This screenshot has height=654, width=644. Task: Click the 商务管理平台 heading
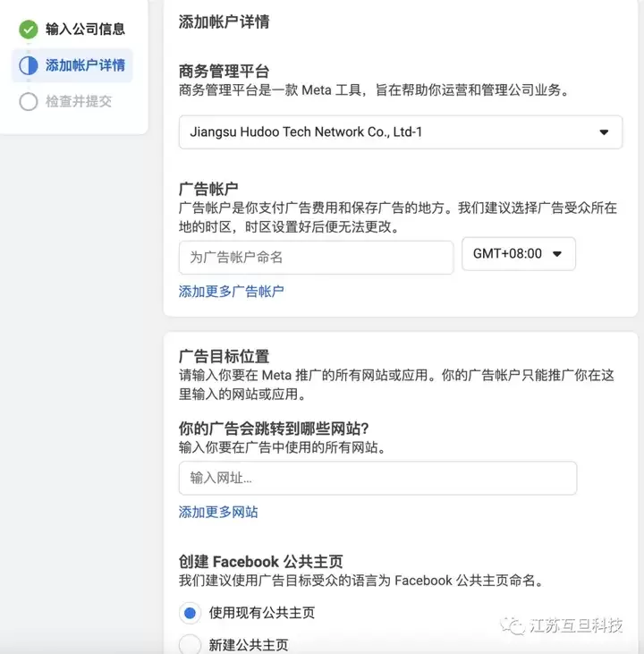click(224, 72)
